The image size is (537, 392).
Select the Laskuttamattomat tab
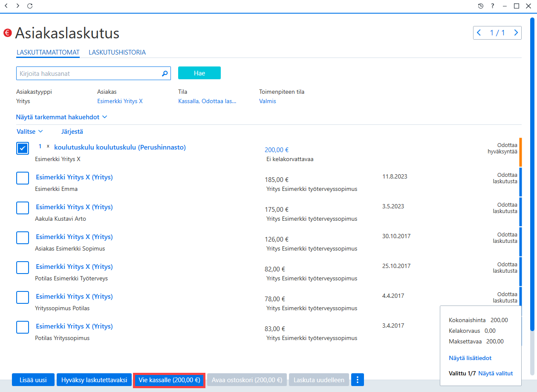coord(48,52)
